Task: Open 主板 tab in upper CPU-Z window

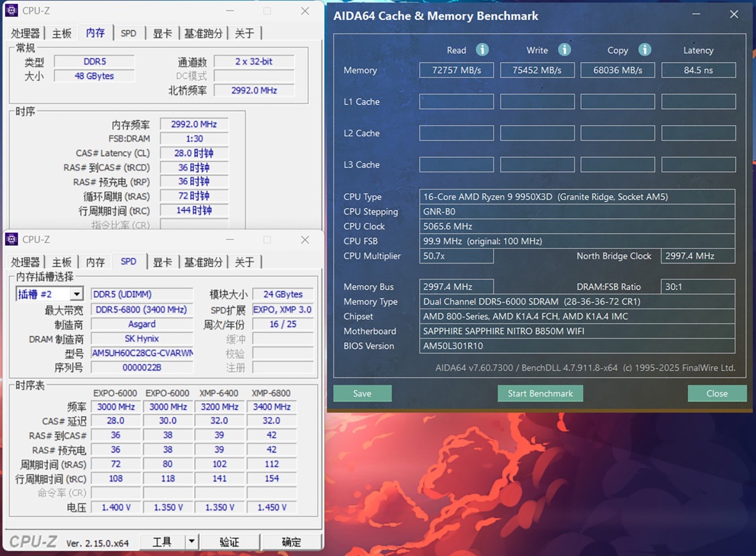Action: click(x=62, y=34)
